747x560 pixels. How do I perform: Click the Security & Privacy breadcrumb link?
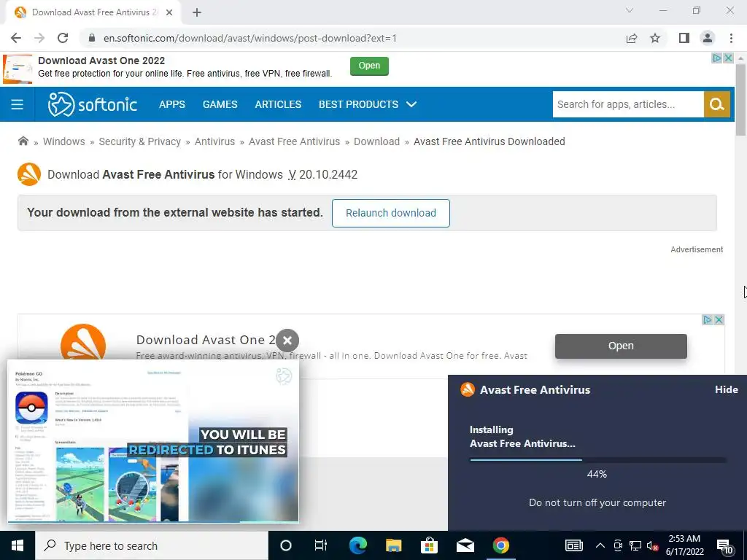point(139,141)
